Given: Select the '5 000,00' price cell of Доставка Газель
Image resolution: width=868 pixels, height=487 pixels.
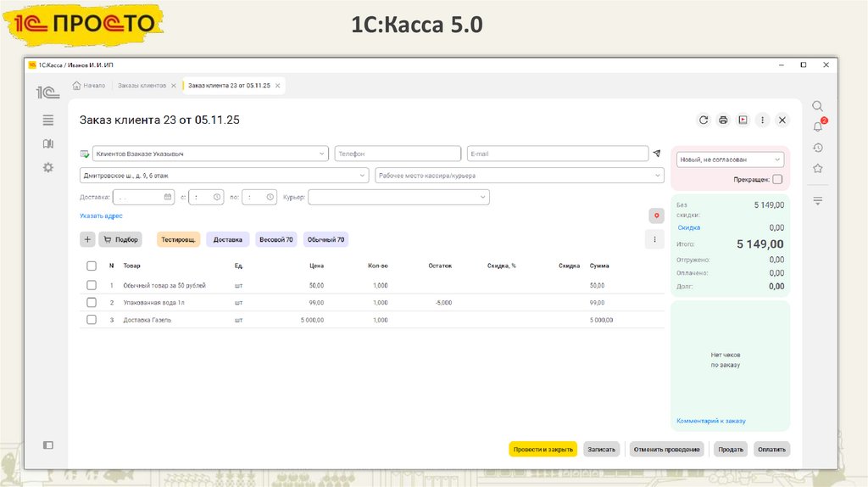Looking at the screenshot, I should coord(312,320).
